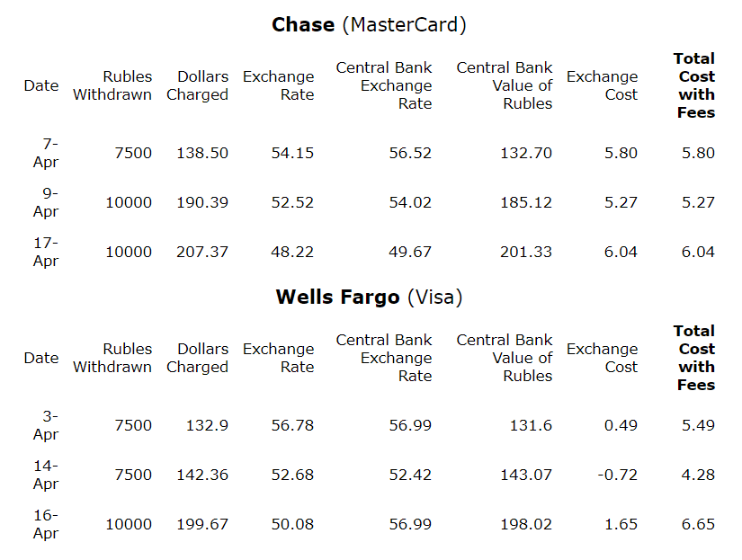Select the 6.65 total cost cell

tap(698, 525)
